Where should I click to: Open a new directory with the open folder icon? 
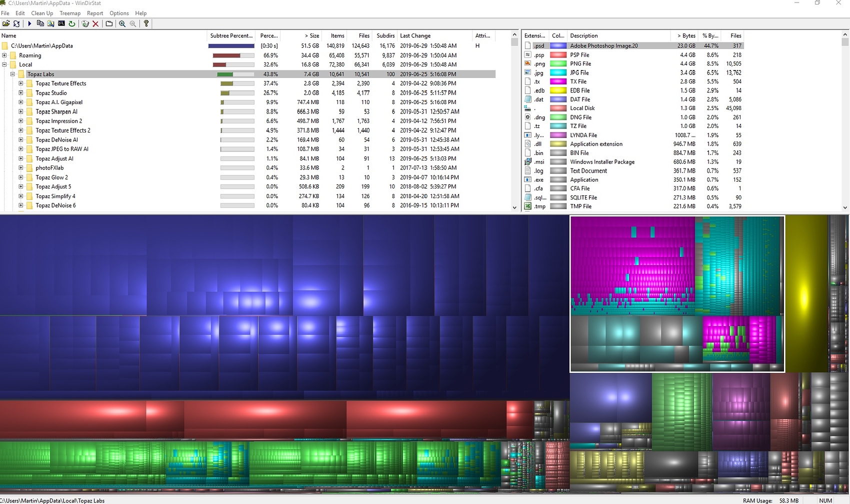pos(6,23)
